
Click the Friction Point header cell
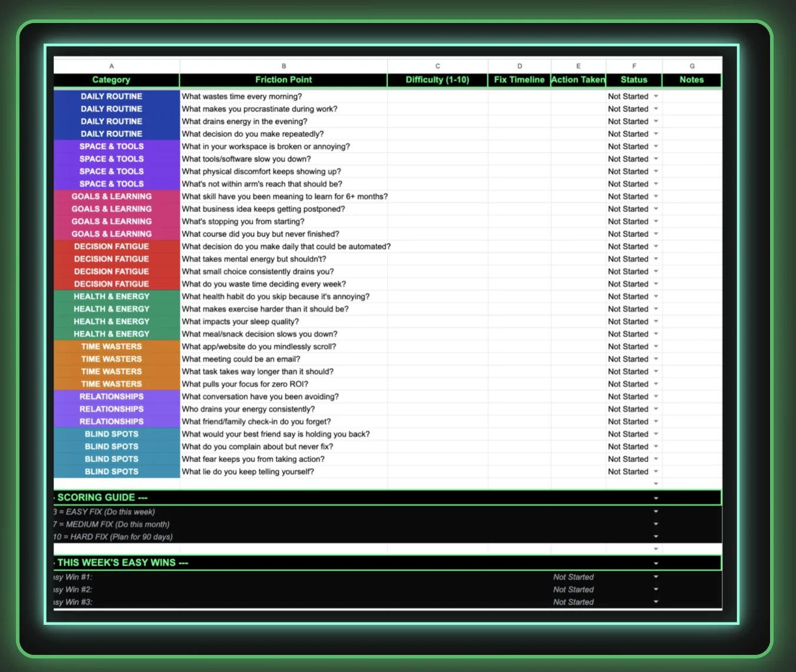(x=284, y=80)
